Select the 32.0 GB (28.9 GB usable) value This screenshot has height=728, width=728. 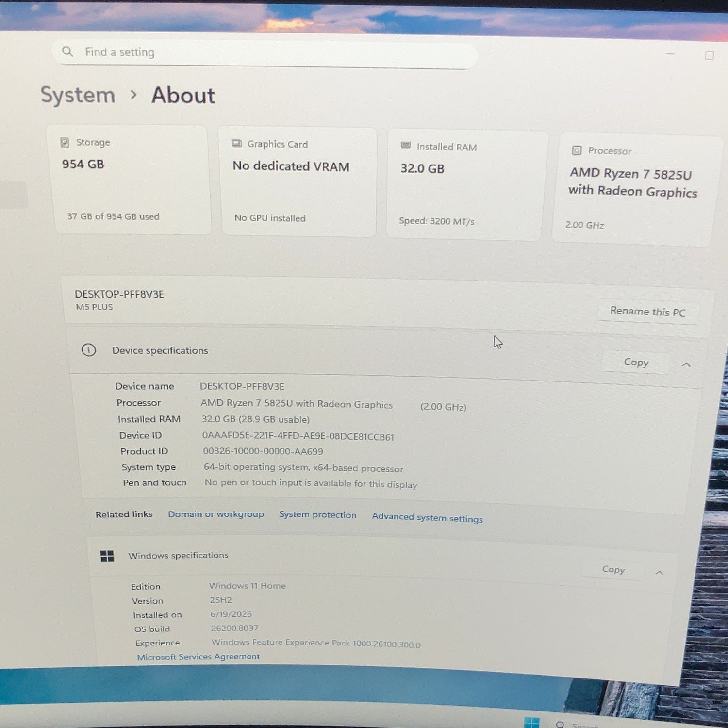pyautogui.click(x=256, y=419)
